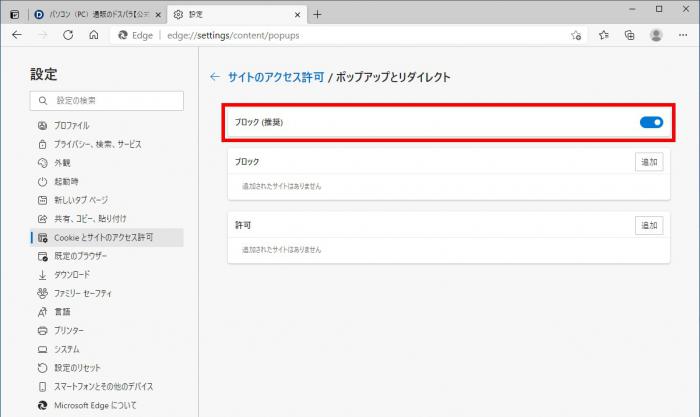The height and width of the screenshot is (417, 700).
Task: Click the Edge site identity icon
Action: tap(135, 35)
